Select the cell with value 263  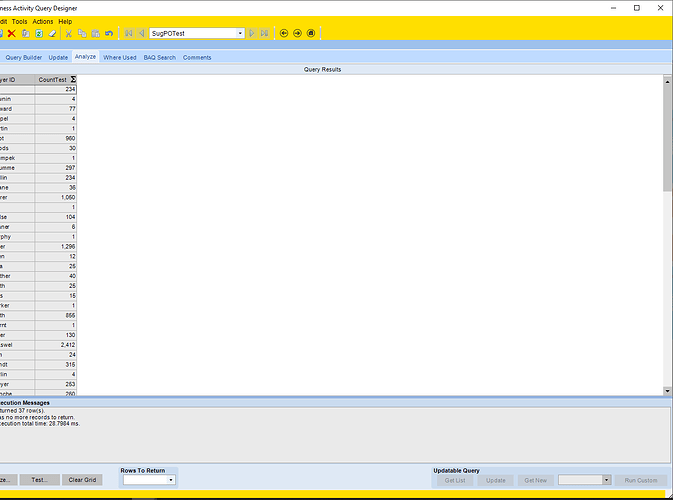pyautogui.click(x=56, y=385)
